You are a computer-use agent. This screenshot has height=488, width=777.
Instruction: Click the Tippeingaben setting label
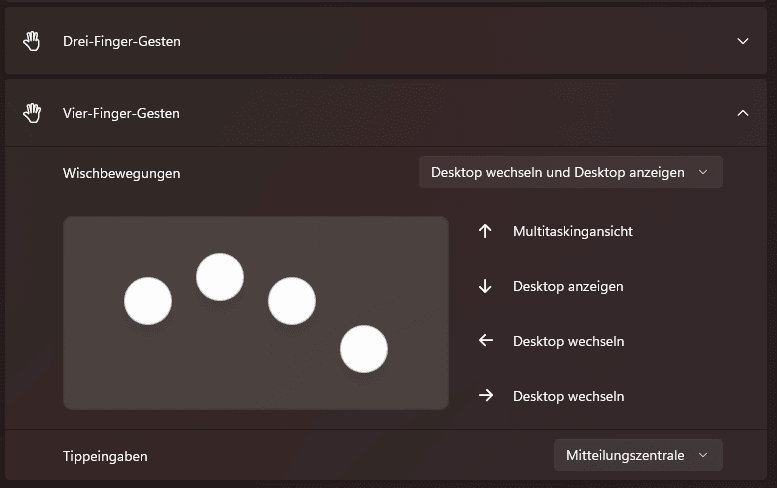(105, 456)
